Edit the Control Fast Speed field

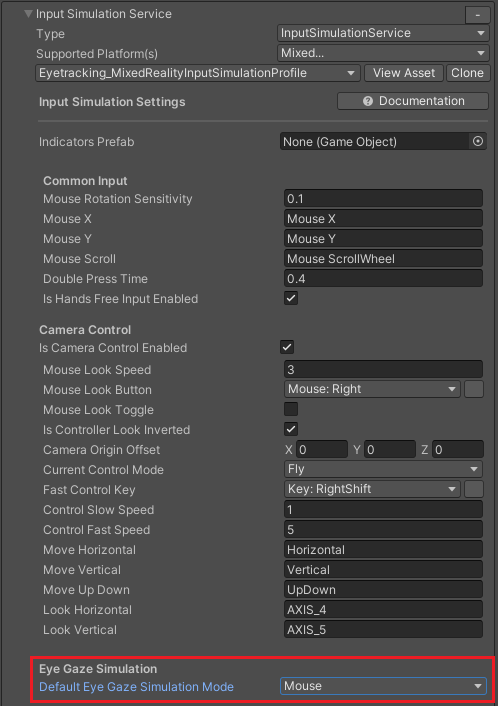click(x=383, y=530)
